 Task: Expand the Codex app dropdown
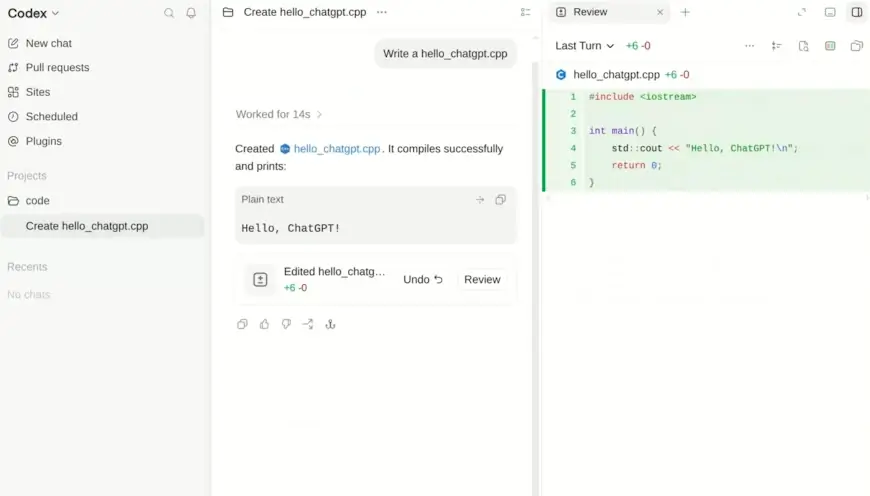(33, 13)
